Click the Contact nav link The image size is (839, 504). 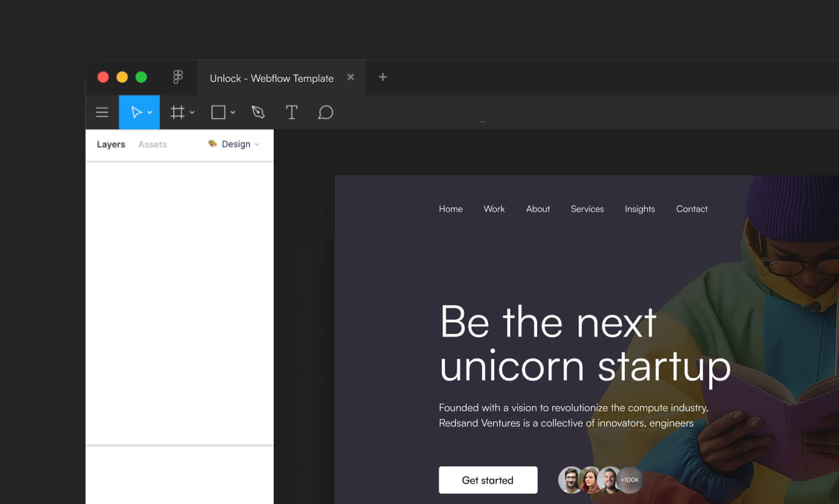tap(692, 209)
